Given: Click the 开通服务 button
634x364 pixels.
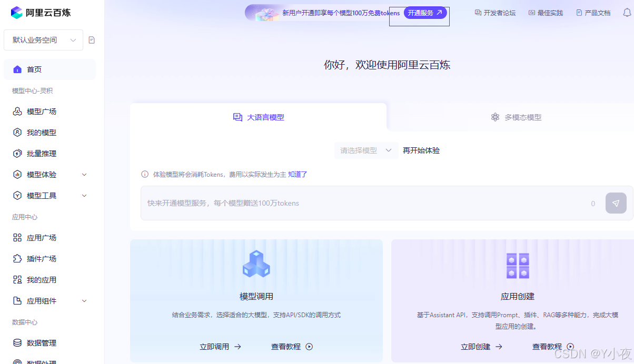Looking at the screenshot, I should tap(425, 13).
